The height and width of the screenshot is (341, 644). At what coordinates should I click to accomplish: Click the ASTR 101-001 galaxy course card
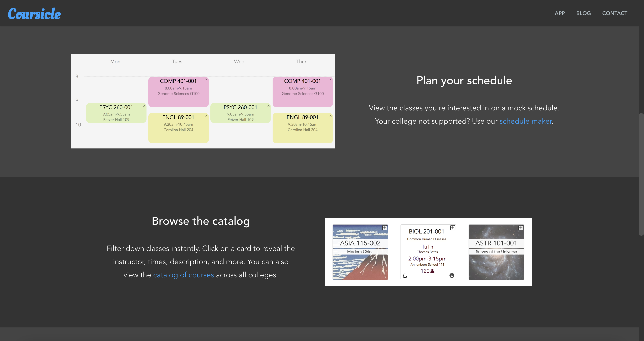(496, 265)
